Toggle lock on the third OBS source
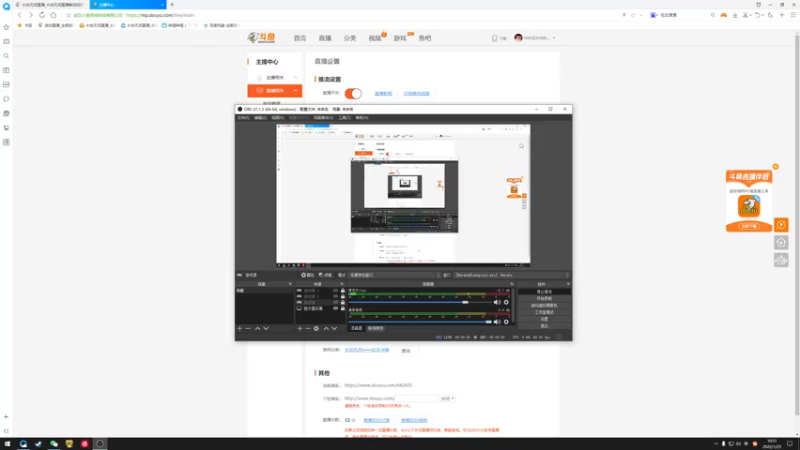The height and width of the screenshot is (450, 800). 342,303
